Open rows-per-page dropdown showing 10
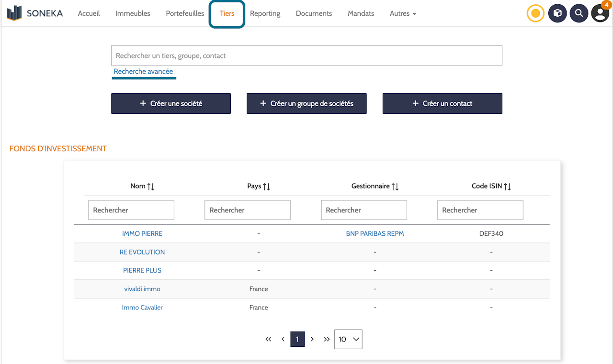 [x=348, y=339]
